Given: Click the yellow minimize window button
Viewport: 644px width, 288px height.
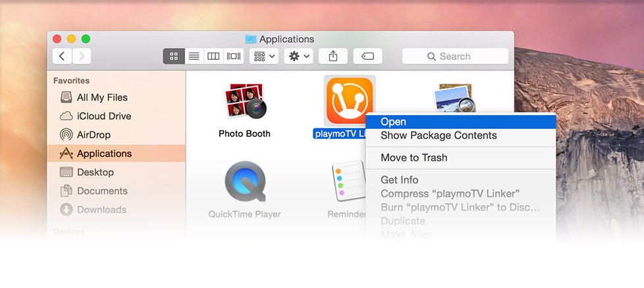Looking at the screenshot, I should point(72,39).
